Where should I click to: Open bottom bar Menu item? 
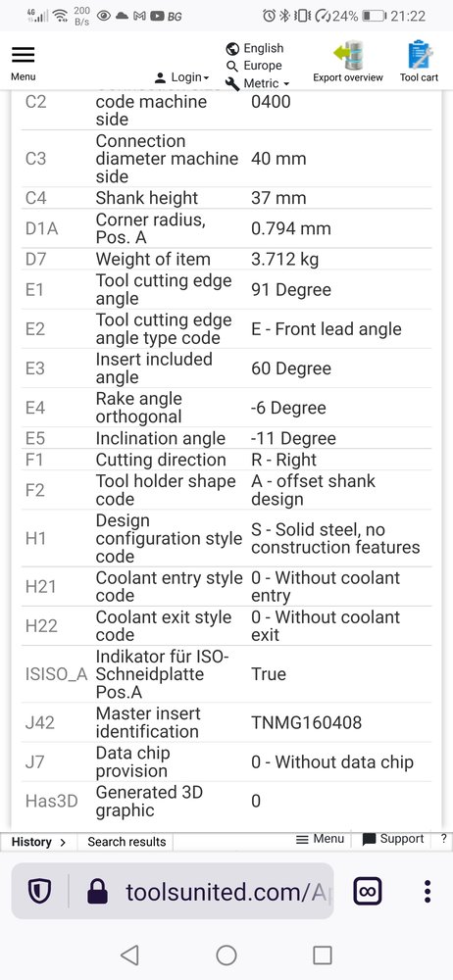click(320, 839)
